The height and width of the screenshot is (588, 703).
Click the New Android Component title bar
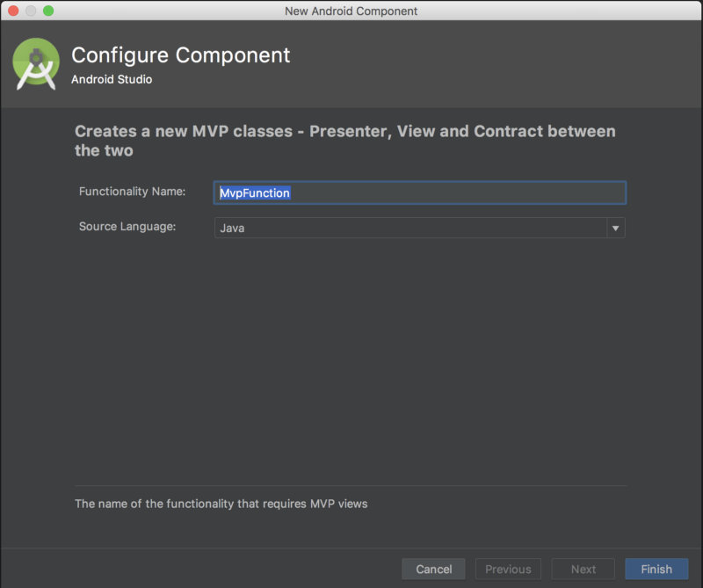point(351,11)
